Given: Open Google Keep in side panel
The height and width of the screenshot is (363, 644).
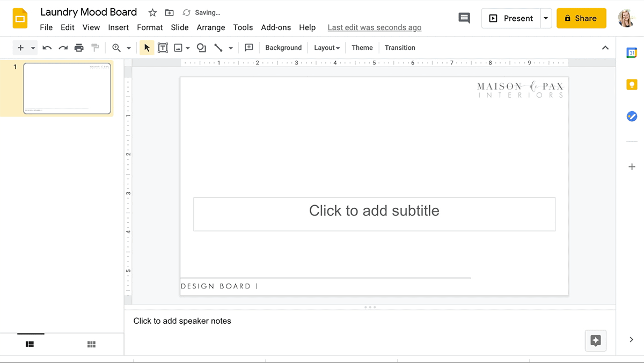Looking at the screenshot, I should point(632,84).
